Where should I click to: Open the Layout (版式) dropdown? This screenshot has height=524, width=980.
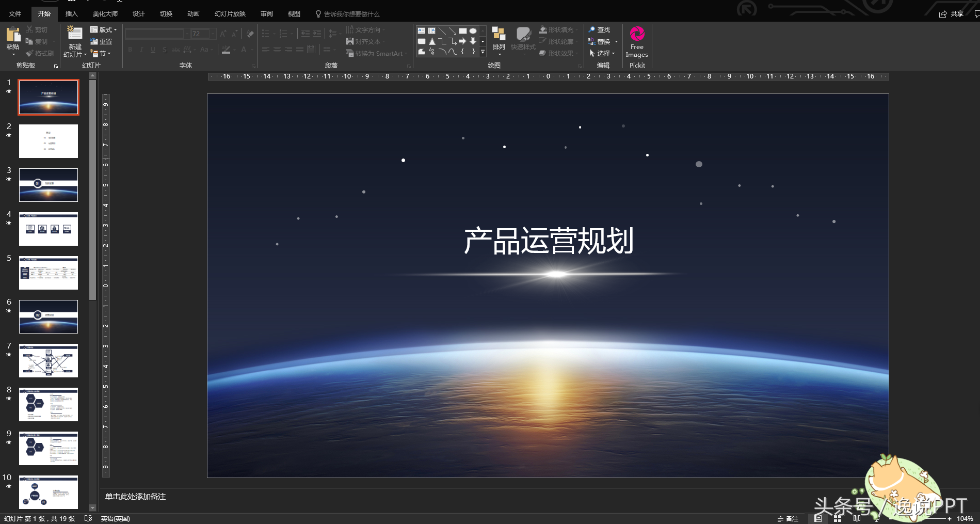103,29
